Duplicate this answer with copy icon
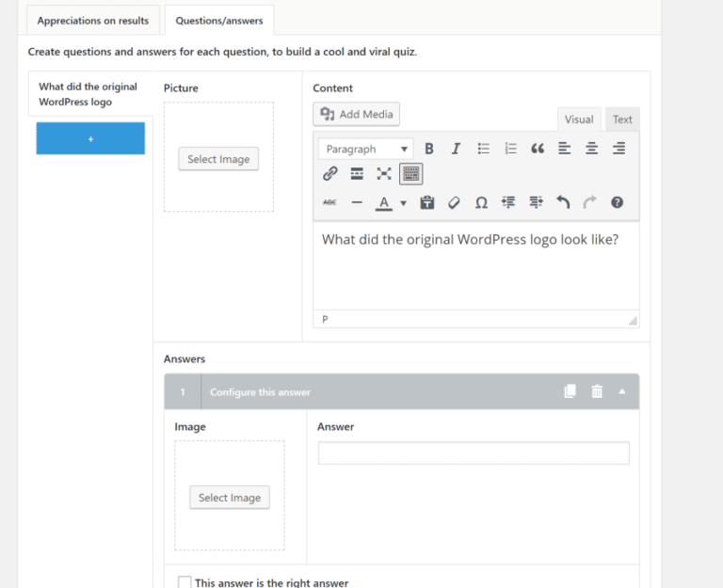The width and height of the screenshot is (723, 588). 570,391
